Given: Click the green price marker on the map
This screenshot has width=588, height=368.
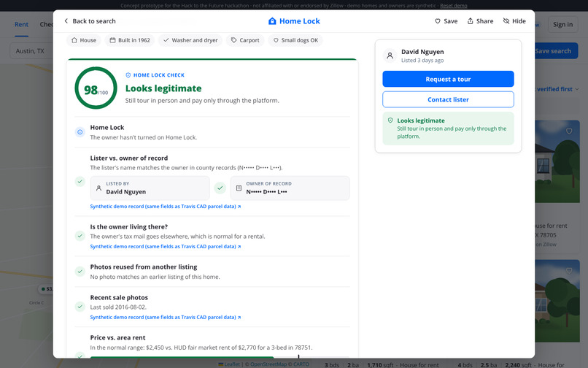Looking at the screenshot, I should tap(46, 289).
